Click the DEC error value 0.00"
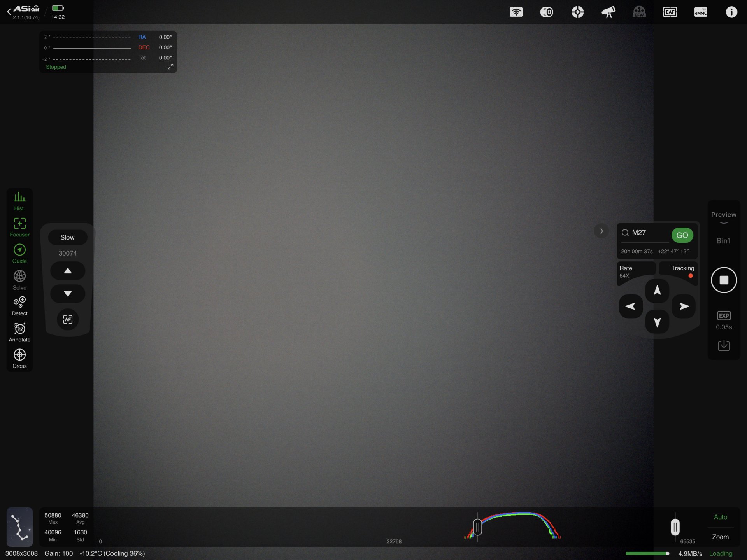The height and width of the screenshot is (560, 747). (x=165, y=47)
